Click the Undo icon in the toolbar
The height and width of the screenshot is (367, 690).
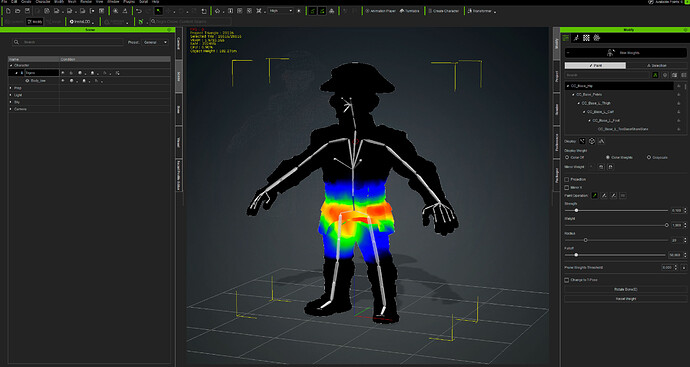[x=139, y=11]
